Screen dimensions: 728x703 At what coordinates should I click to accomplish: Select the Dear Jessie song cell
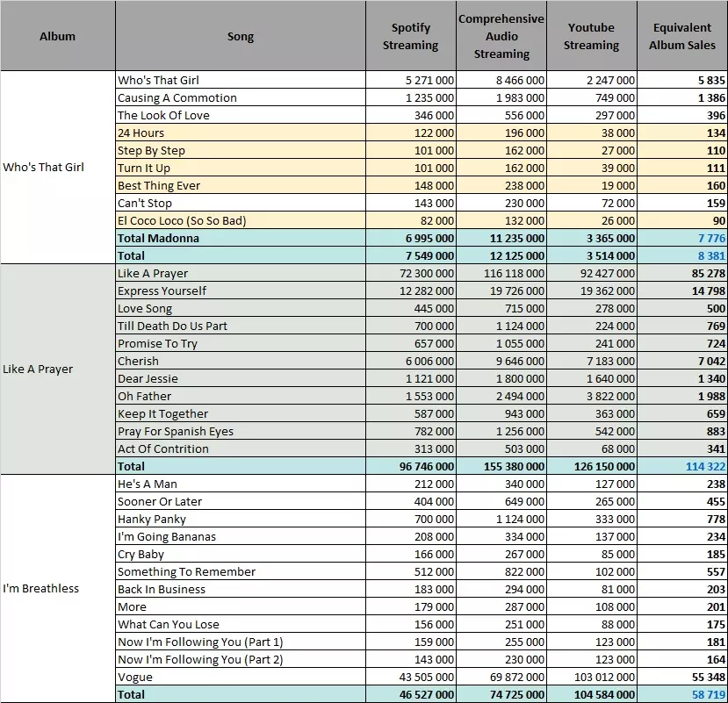[x=241, y=378]
